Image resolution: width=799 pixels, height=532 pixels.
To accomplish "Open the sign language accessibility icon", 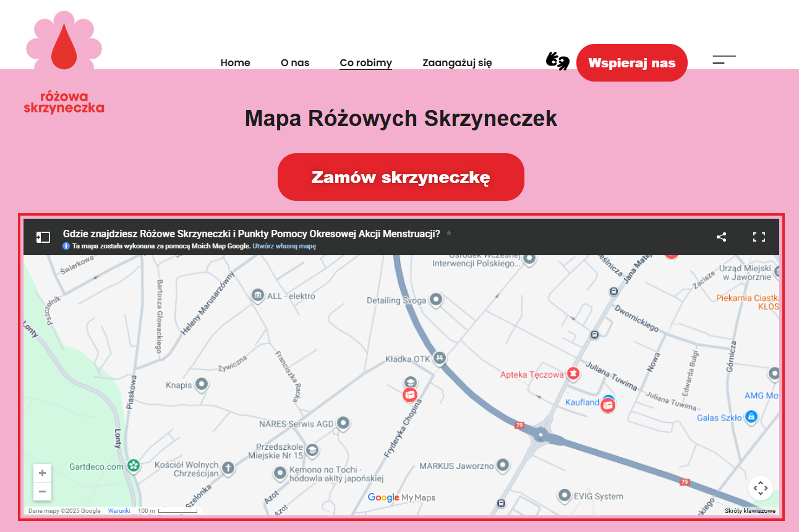I will click(x=557, y=61).
